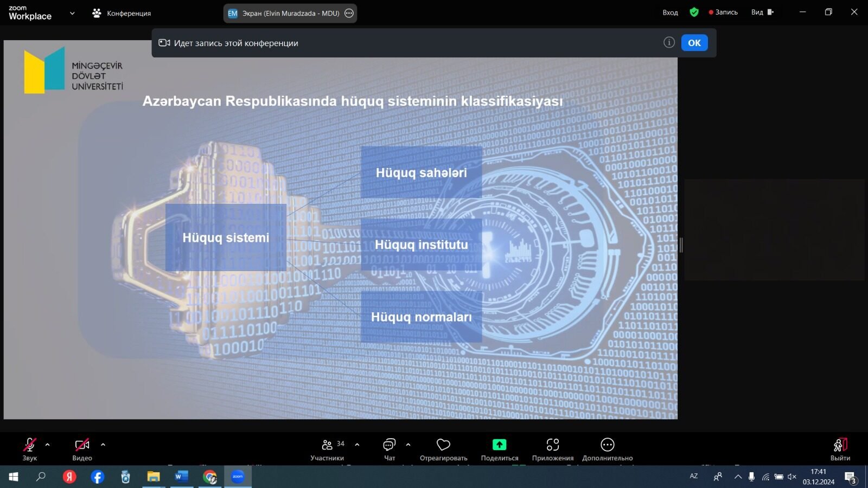
Task: Open the Вид (View) menu
Action: 762,12
